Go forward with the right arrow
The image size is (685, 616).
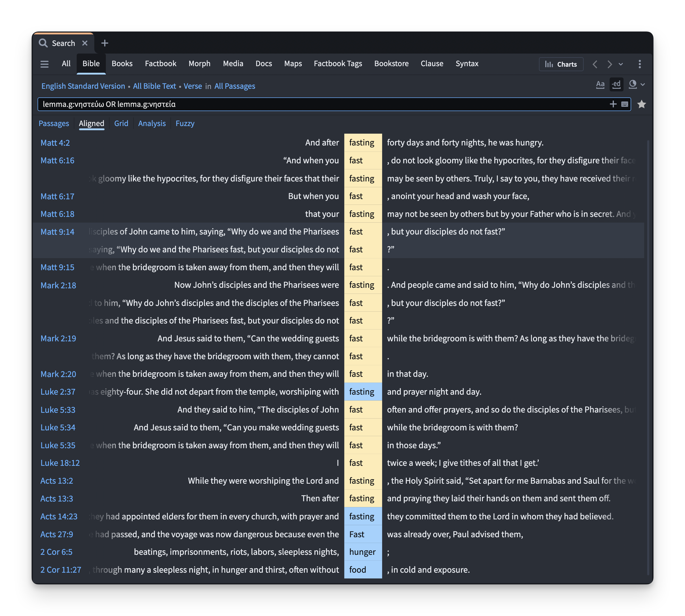610,64
